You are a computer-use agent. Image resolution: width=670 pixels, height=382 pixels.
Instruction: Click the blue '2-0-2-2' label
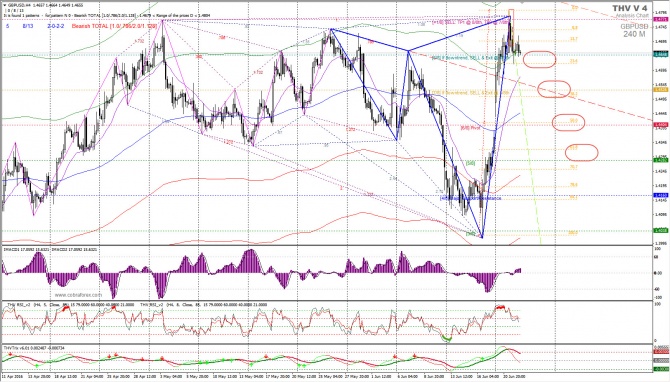56,26
